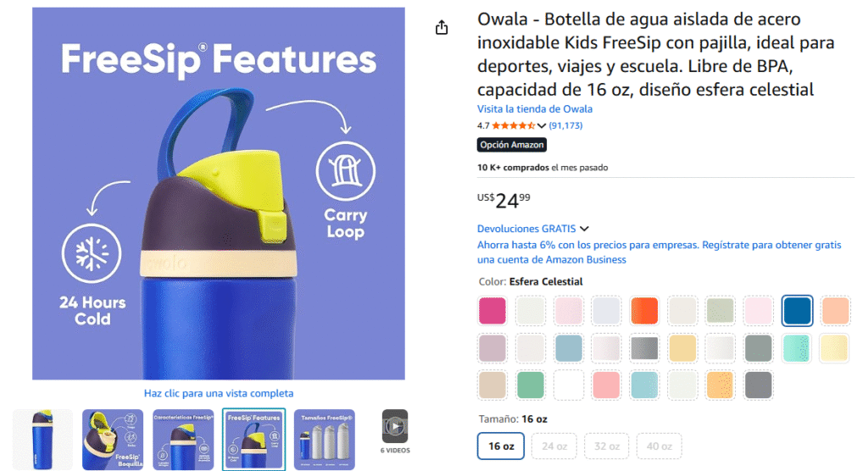Click Haz clic para una vista completa
The image size is (868, 471).
pyautogui.click(x=219, y=393)
